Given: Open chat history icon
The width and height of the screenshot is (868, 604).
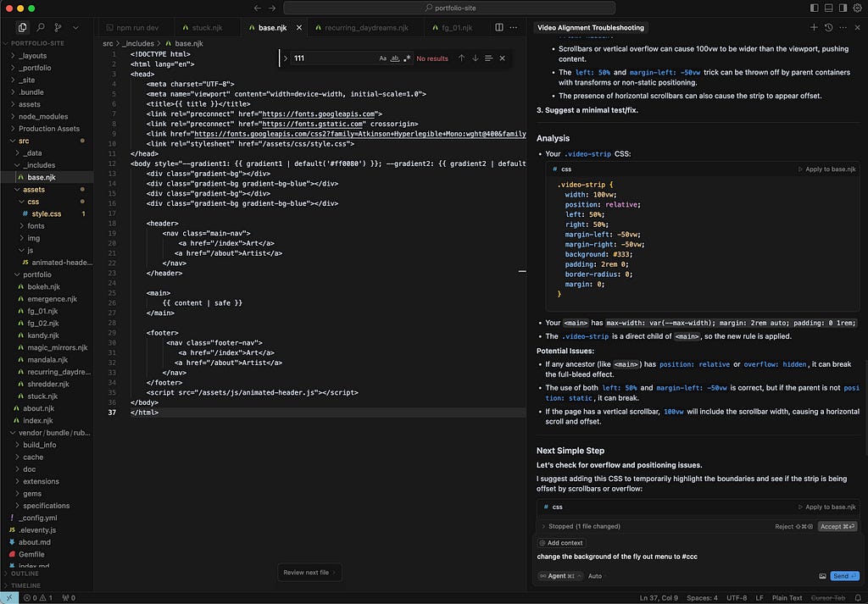Looking at the screenshot, I should pos(828,27).
